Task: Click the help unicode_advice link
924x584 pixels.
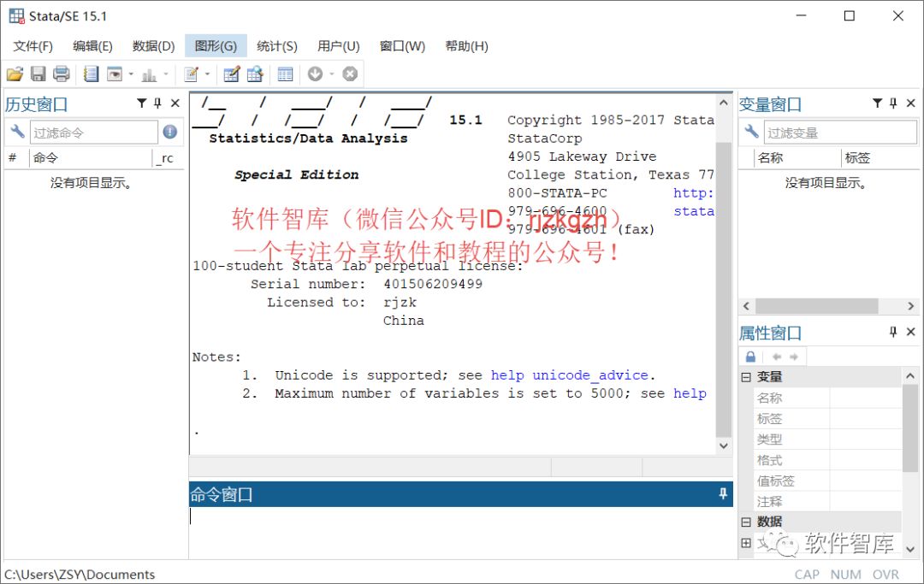Action: (x=569, y=375)
